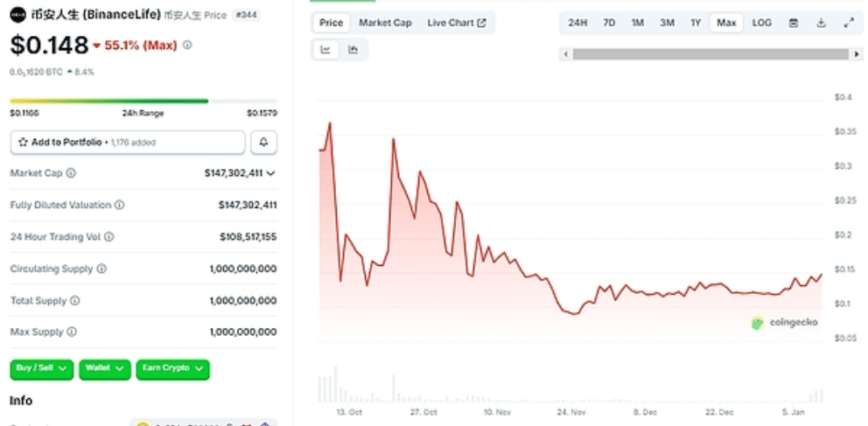Download chart data icon
The height and width of the screenshot is (426, 868).
(822, 23)
